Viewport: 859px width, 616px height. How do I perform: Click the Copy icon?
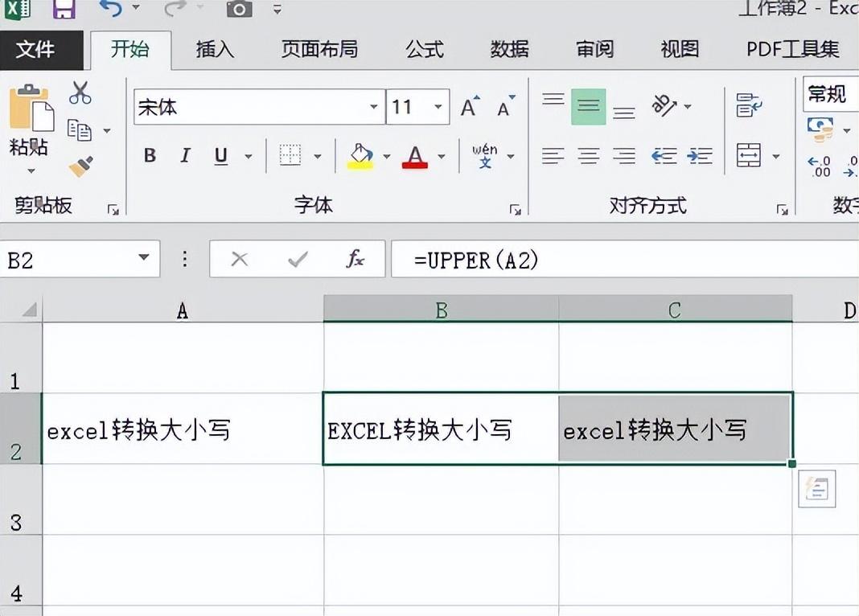80,130
